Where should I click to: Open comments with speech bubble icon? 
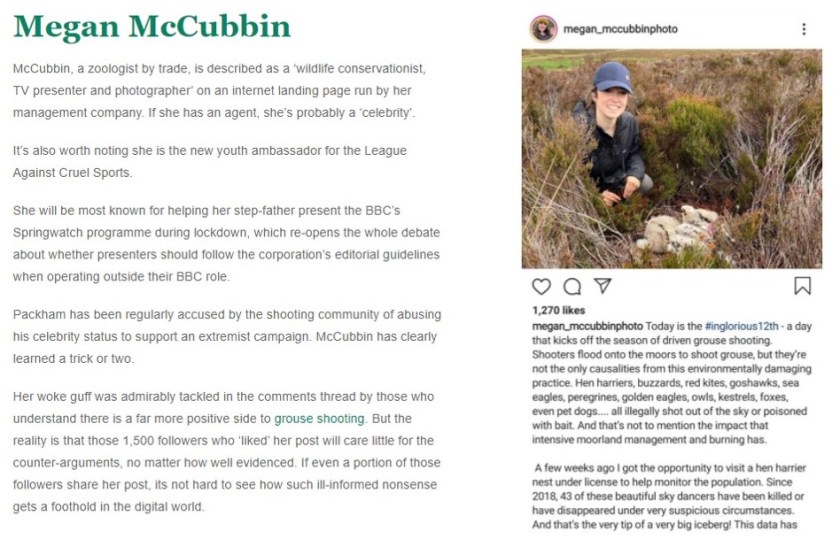pos(572,286)
